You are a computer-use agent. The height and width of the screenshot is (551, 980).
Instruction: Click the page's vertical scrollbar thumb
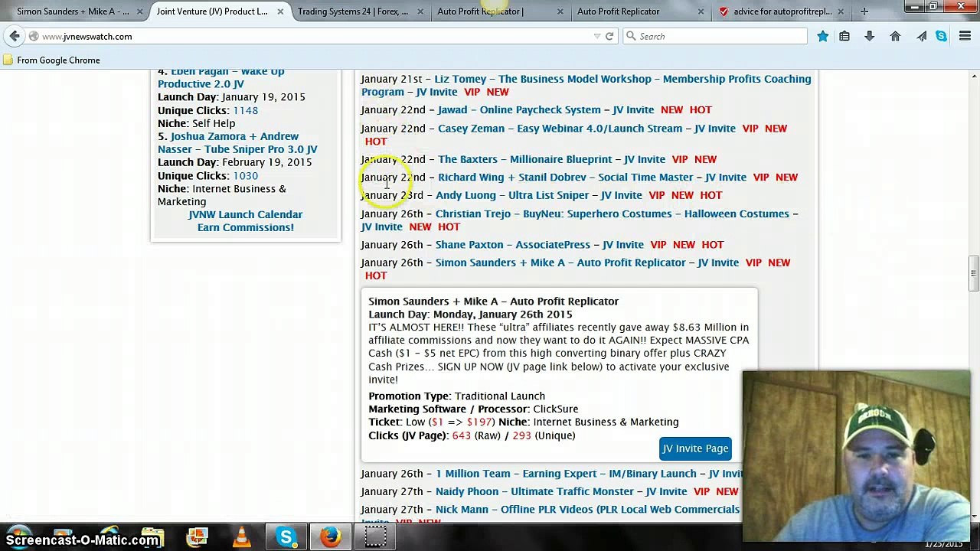[973, 274]
